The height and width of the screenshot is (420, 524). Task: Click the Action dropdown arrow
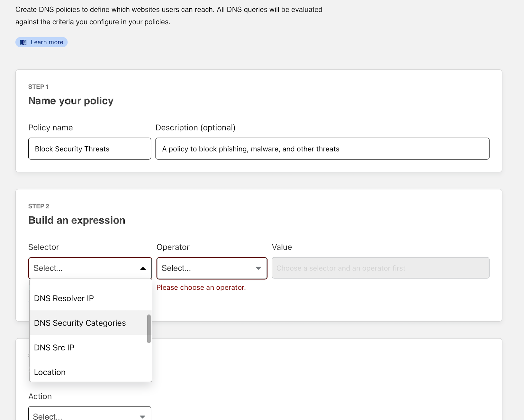[142, 416]
